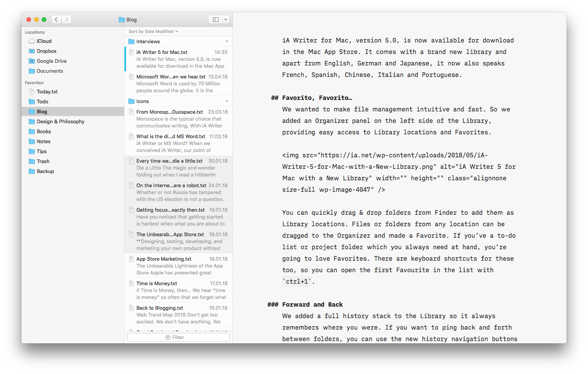Image resolution: width=588 pixels, height=374 pixels.
Task: Place cursor in Favorito, Favorito… heading
Action: pos(317,98)
